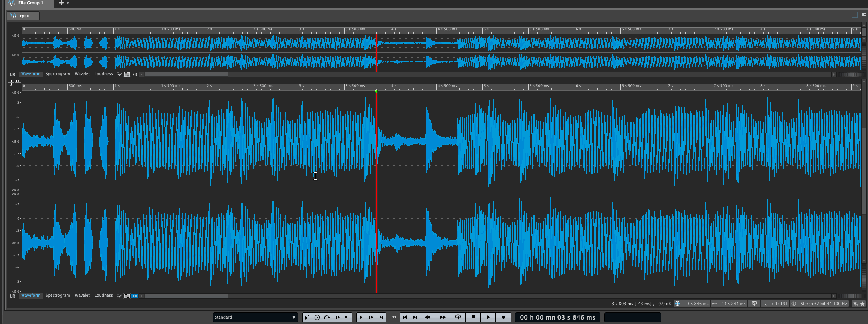868x324 pixels.
Task: Click the Stop playback button
Action: tap(473, 317)
